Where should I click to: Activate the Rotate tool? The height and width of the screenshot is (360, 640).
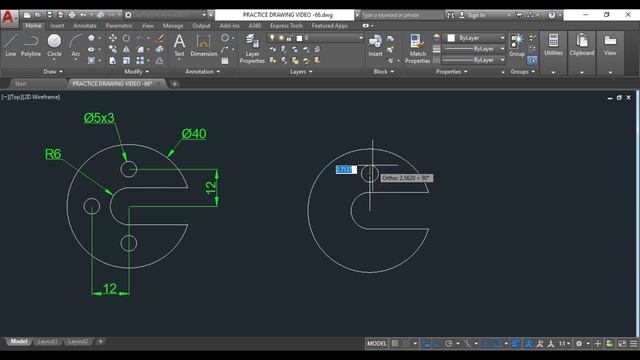(126, 38)
